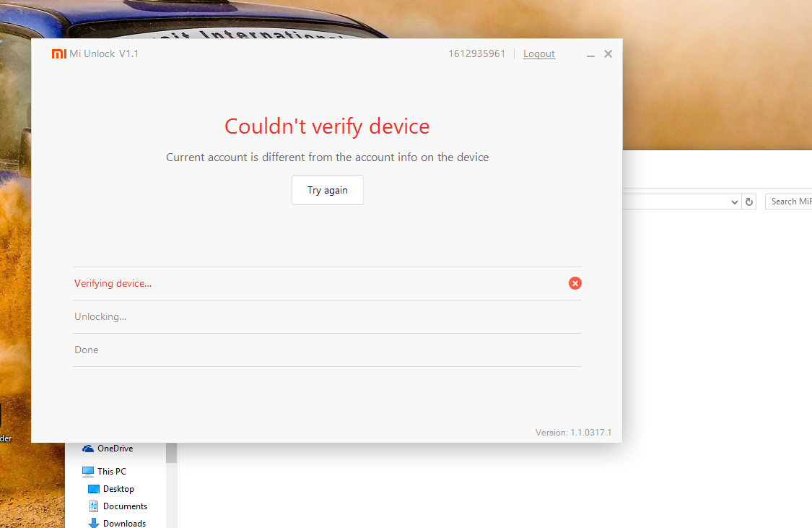Open Downloads in the Explorer navigation tree
812x528 pixels.
pyautogui.click(x=118, y=523)
